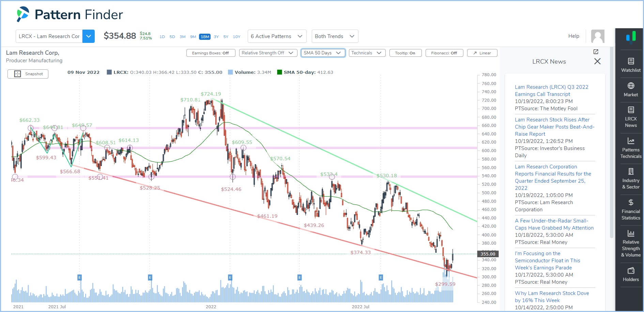
Task: Click the $533.4 pivot circle marker
Action: coord(332,177)
